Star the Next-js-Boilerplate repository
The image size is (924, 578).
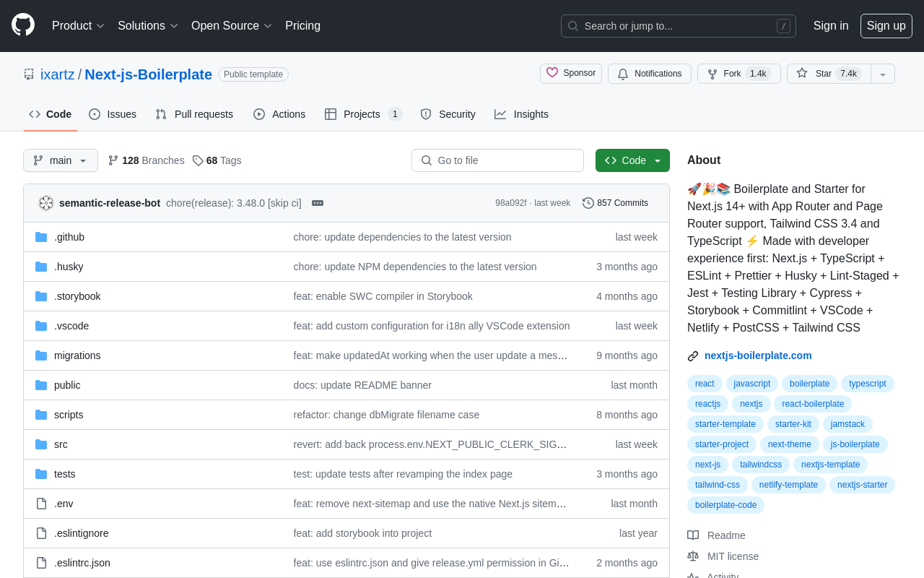[x=828, y=74]
